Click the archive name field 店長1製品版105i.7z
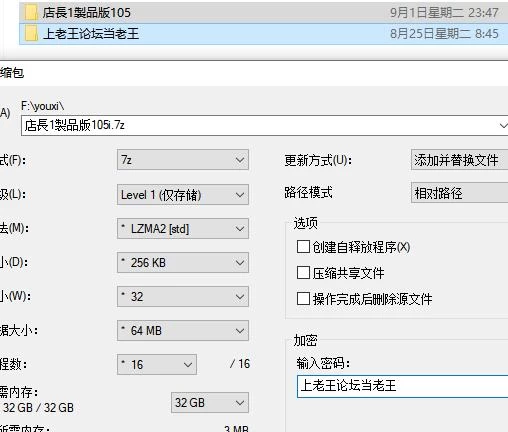This screenshot has width=508, height=432. tap(264, 126)
